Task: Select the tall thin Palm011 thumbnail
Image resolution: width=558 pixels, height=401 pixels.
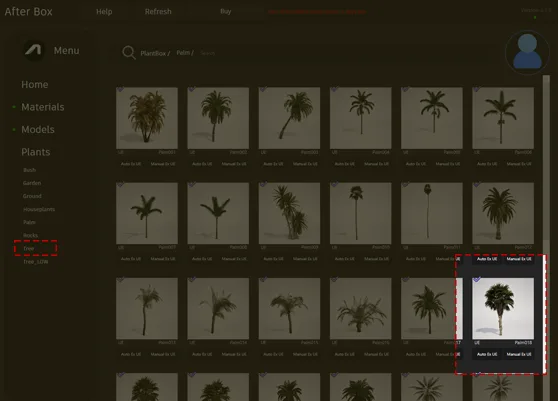Action: (432, 213)
